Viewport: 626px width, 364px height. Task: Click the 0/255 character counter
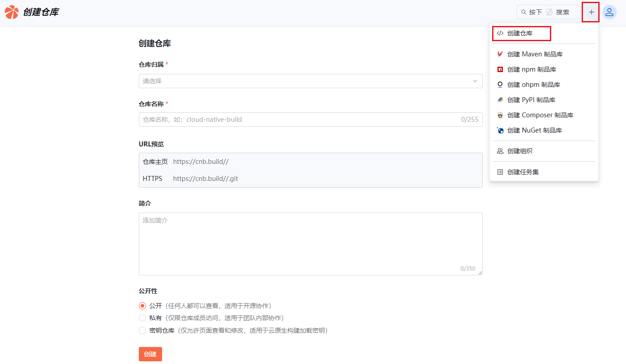(470, 120)
